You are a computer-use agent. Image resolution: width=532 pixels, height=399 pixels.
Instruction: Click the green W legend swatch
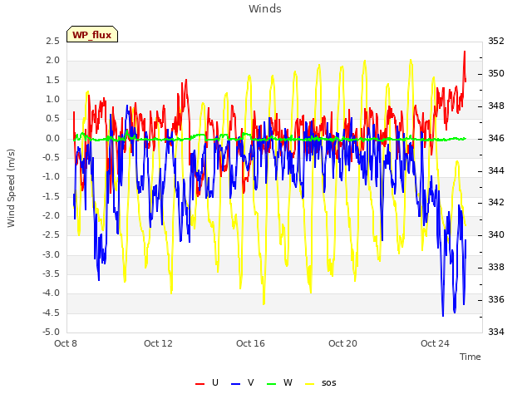tap(272, 384)
